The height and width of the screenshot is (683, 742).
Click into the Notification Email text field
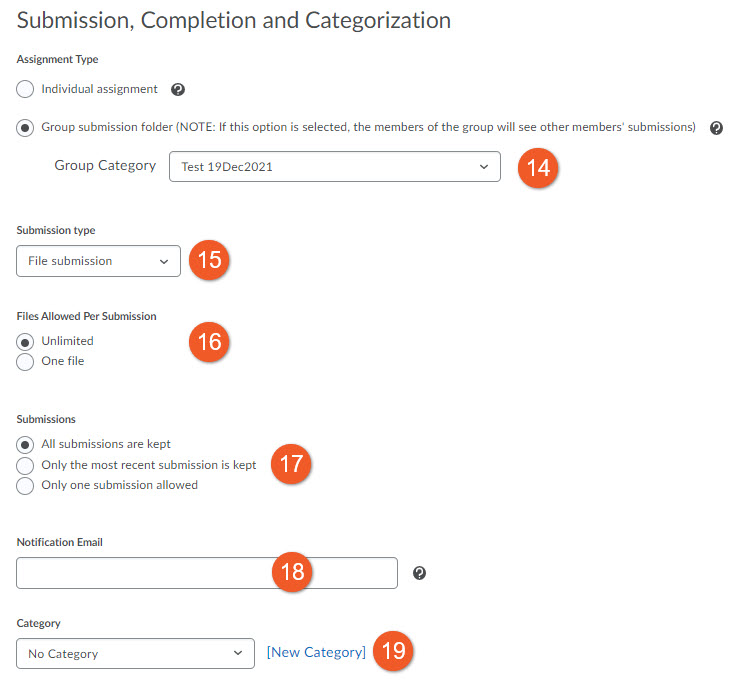point(207,573)
